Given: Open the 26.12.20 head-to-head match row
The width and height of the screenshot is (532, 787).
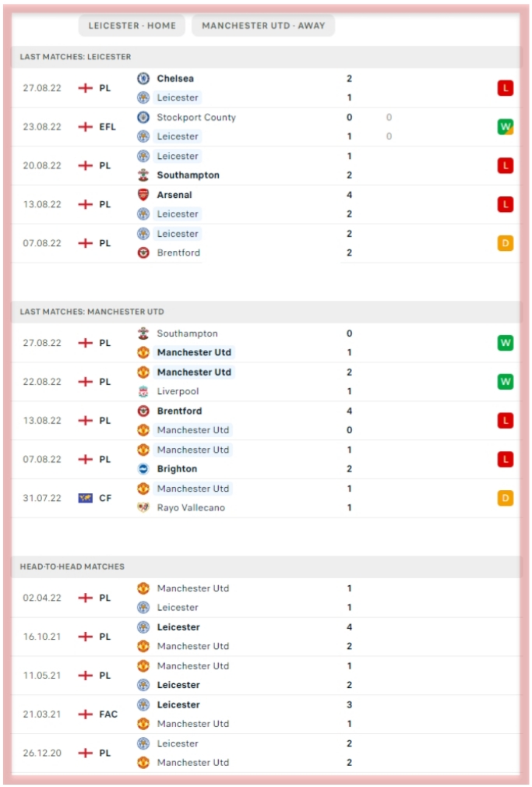Looking at the screenshot, I should [x=266, y=753].
